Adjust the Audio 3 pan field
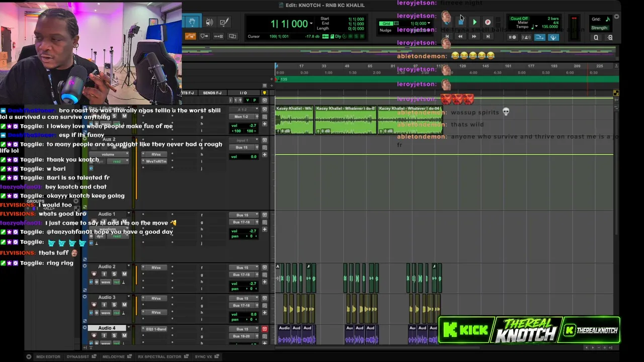The width and height of the screenshot is (644, 362). point(245,320)
